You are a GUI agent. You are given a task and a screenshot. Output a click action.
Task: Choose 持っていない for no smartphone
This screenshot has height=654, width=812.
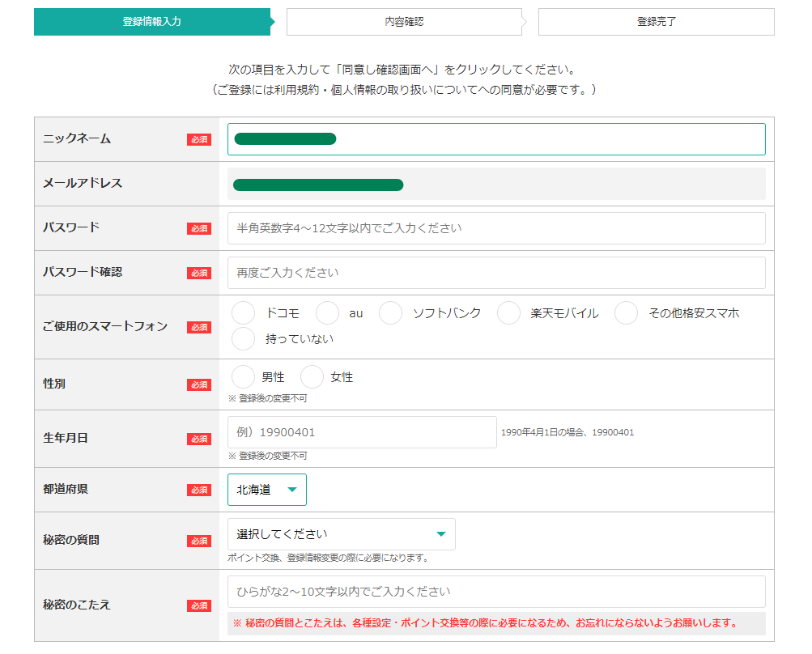pos(243,338)
